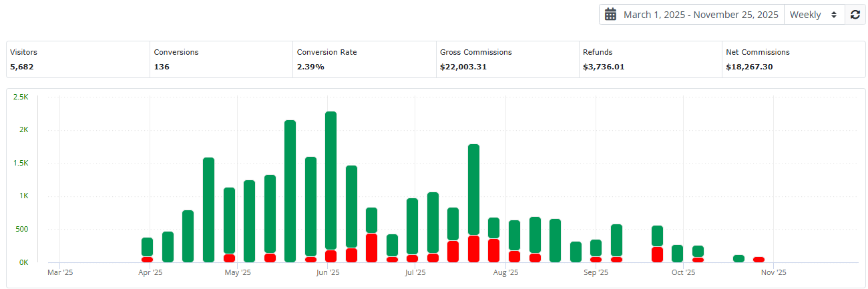Select the Refunds $3,736.01 card
868x289 pixels.
[650, 59]
